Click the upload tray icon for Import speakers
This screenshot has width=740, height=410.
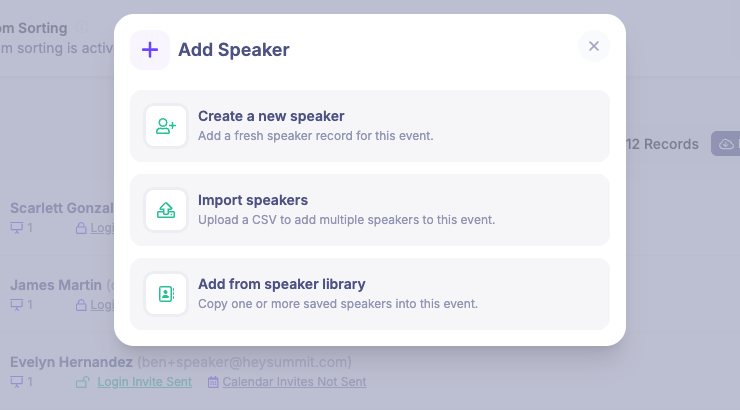click(x=166, y=210)
